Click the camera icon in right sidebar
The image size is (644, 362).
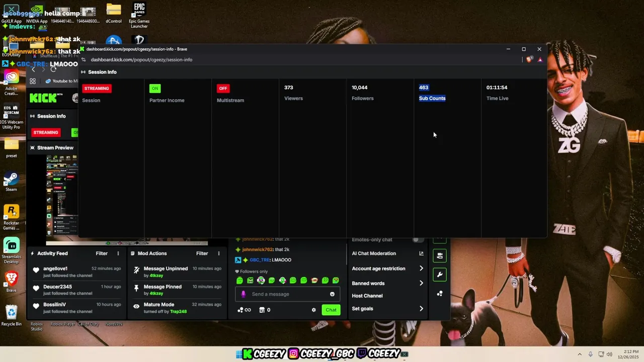tap(440, 255)
